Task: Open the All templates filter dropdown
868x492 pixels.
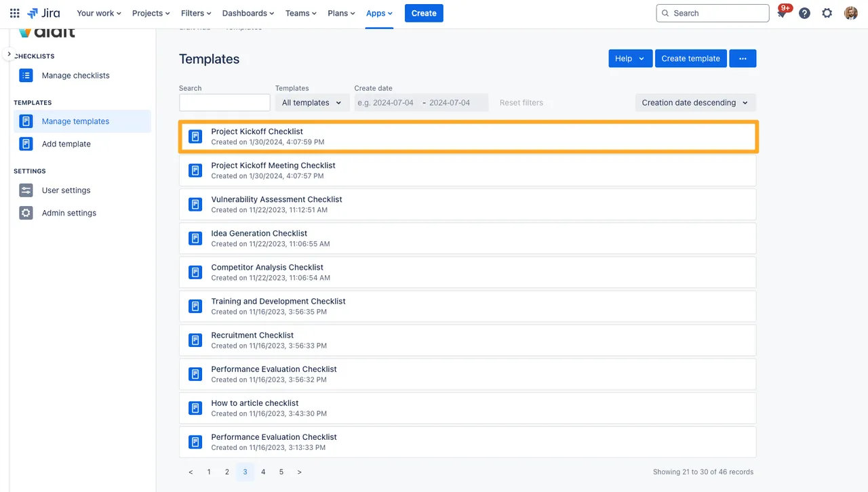Action: [312, 102]
